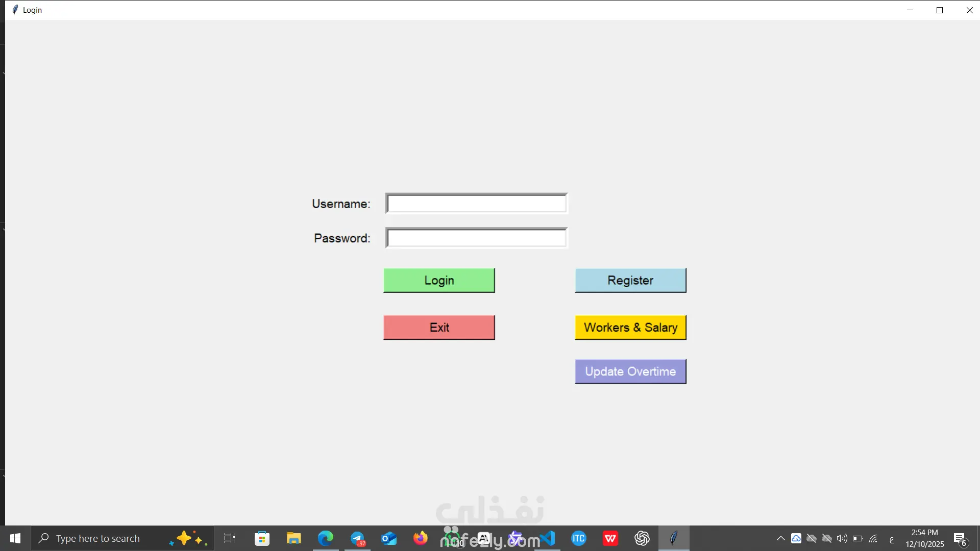Open the Windows Start menu

(x=15, y=538)
